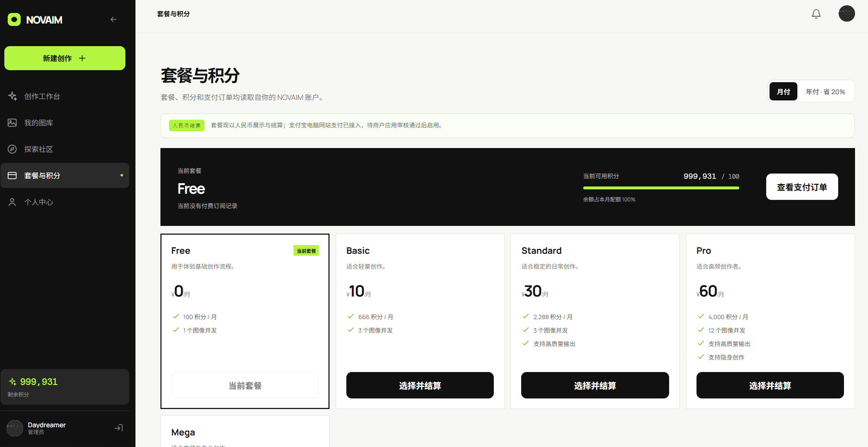Click the 666 积分 / 月 feature line
868x447 pixels.
pos(376,317)
